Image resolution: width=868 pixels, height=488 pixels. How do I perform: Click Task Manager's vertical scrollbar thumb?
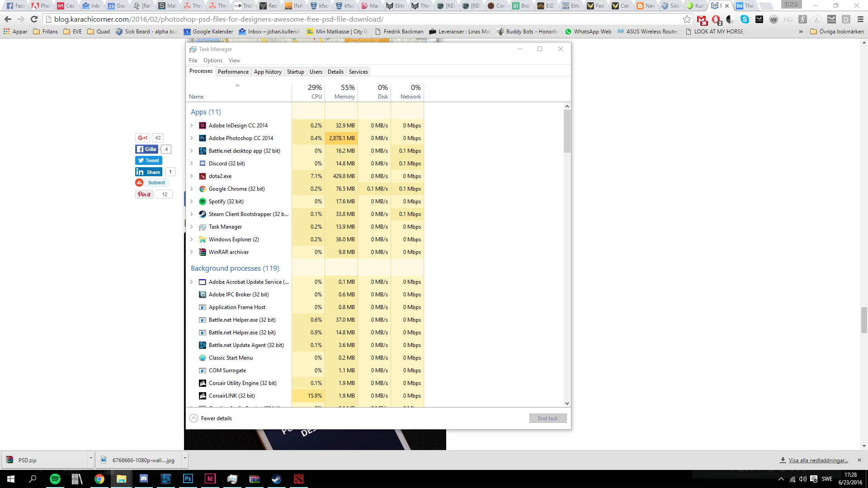(x=567, y=131)
